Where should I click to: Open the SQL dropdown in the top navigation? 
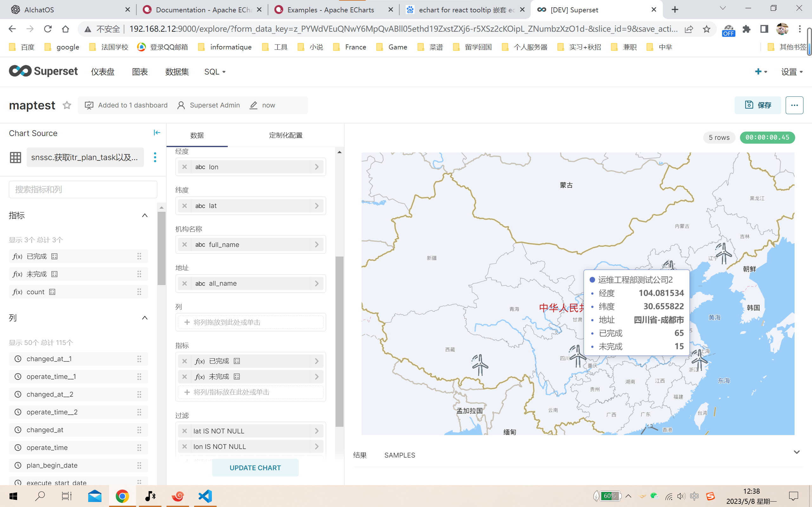click(215, 72)
